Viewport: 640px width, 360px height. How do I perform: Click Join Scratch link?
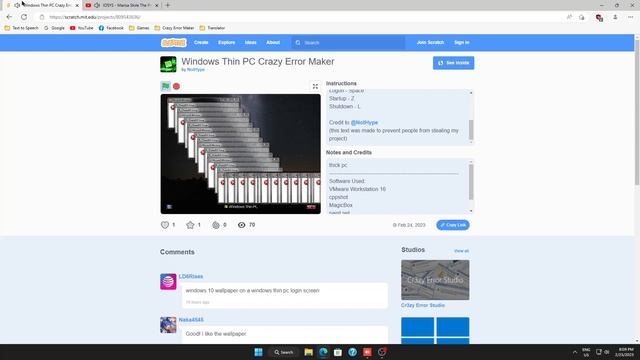[430, 42]
